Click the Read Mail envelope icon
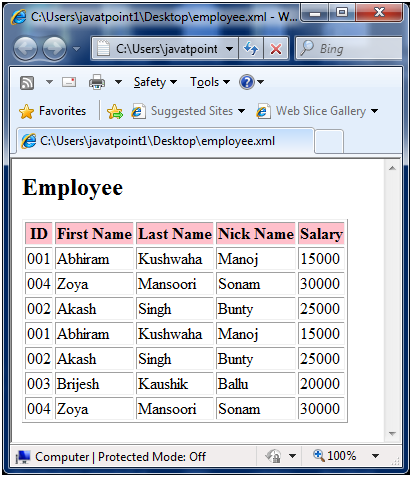This screenshot has width=412, height=477. [69, 82]
